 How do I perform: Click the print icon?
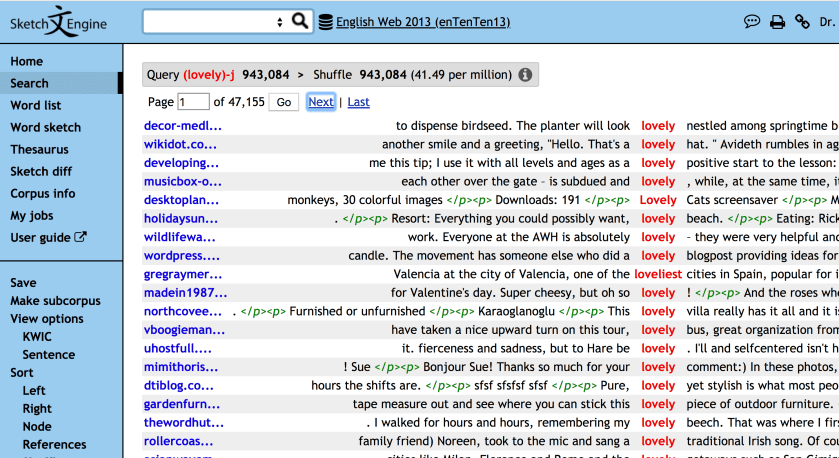tap(777, 22)
